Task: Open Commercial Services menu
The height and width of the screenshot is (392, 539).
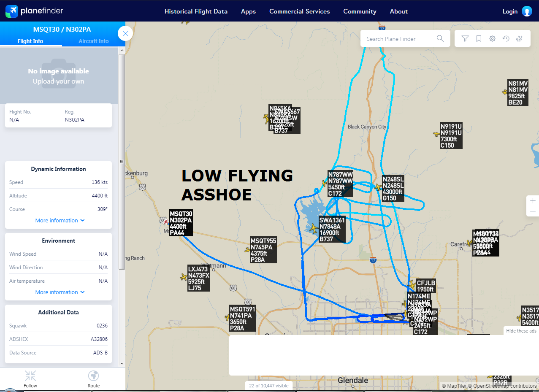Action: click(300, 11)
